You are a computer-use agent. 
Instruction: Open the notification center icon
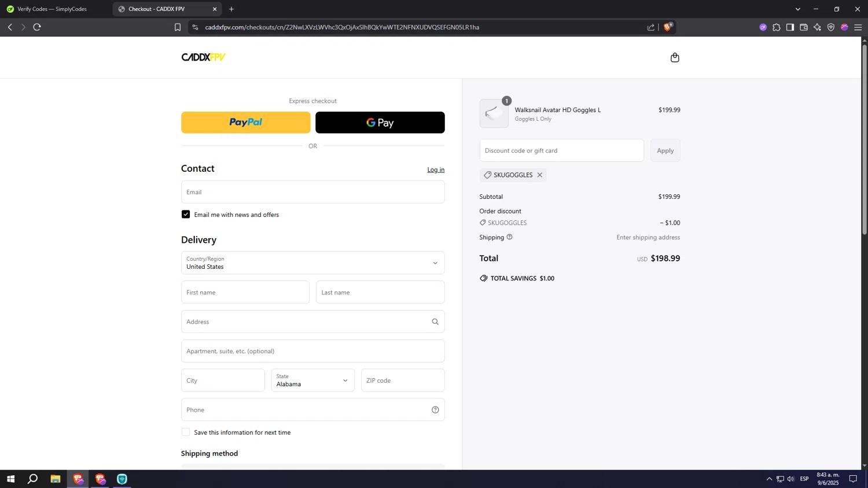(x=853, y=479)
